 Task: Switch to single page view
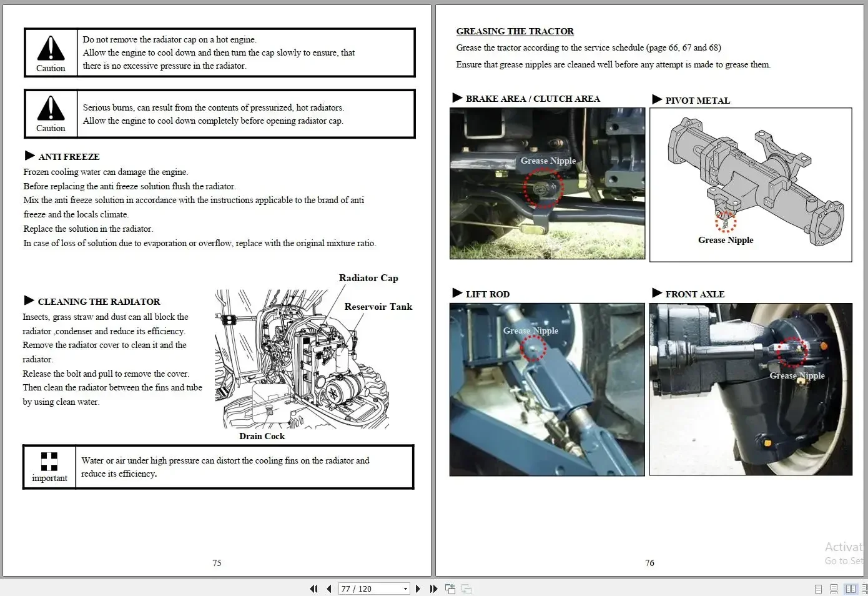point(818,589)
